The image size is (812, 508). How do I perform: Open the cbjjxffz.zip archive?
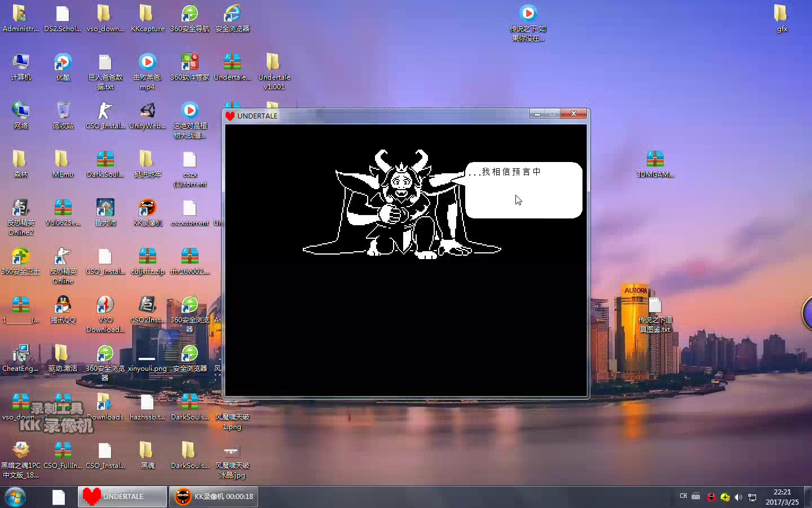pyautogui.click(x=147, y=261)
